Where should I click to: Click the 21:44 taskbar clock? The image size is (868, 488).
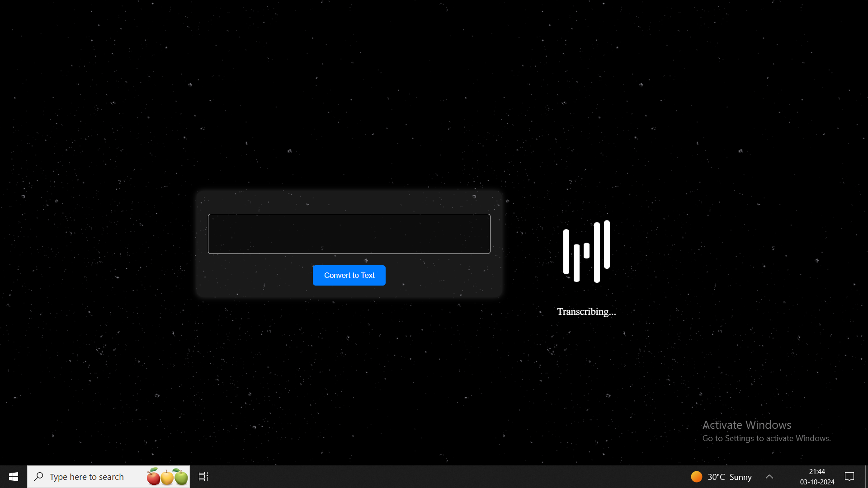(817, 472)
